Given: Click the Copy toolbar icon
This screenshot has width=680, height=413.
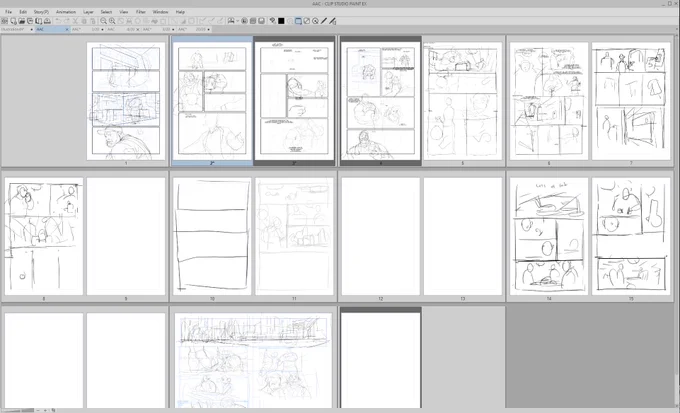Looking at the screenshot, I should 84,21.
